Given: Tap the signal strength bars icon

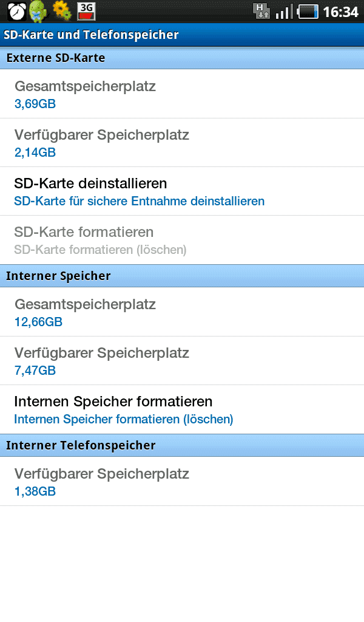Looking at the screenshot, I should 284,12.
